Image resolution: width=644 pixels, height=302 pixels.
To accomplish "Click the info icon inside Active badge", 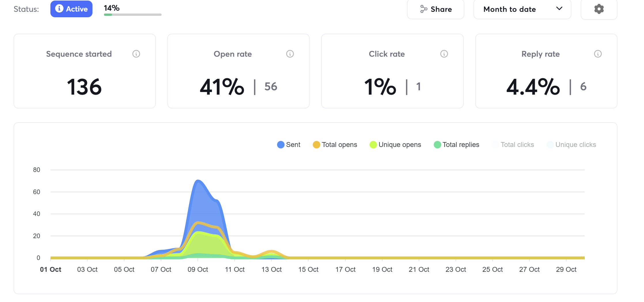I will (x=60, y=9).
